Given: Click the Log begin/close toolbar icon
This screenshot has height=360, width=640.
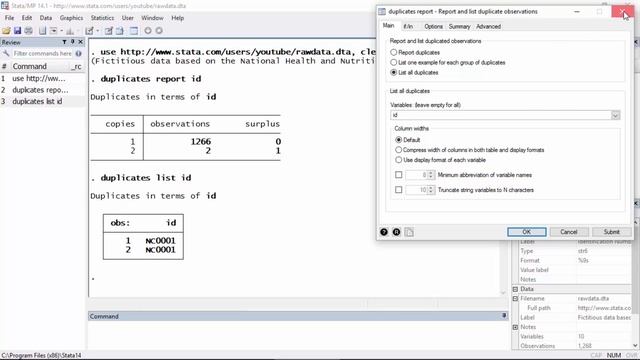Looking at the screenshot, I should (42, 31).
